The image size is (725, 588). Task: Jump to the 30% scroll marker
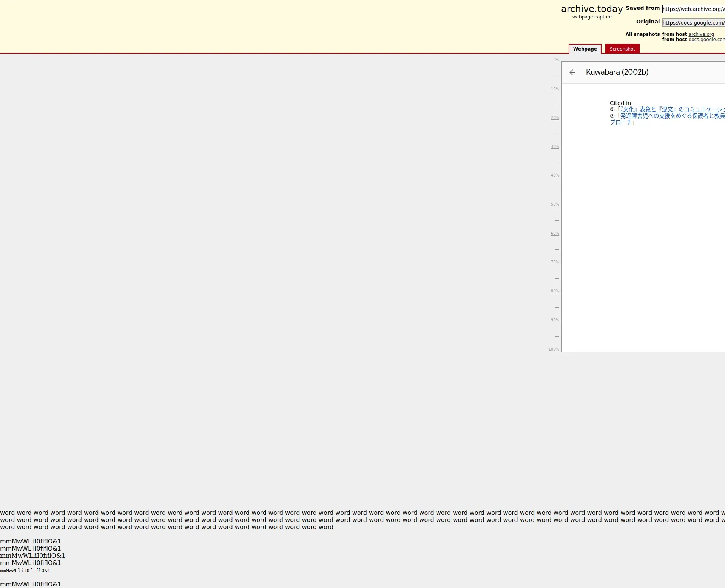point(555,147)
